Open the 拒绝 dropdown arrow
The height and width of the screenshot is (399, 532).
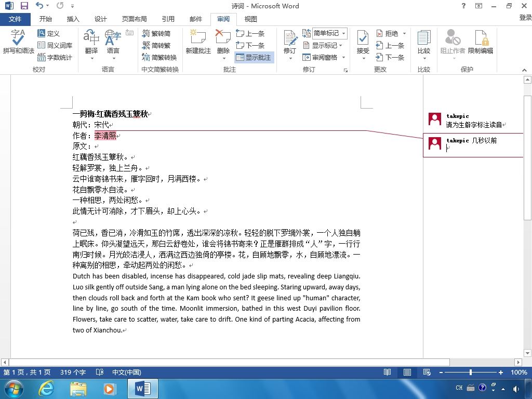click(404, 33)
